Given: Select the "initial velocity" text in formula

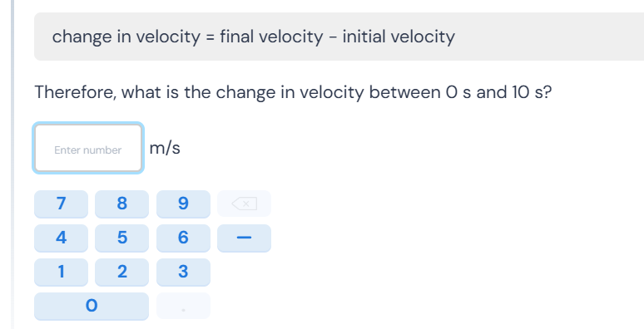Looking at the screenshot, I should pos(399,37).
